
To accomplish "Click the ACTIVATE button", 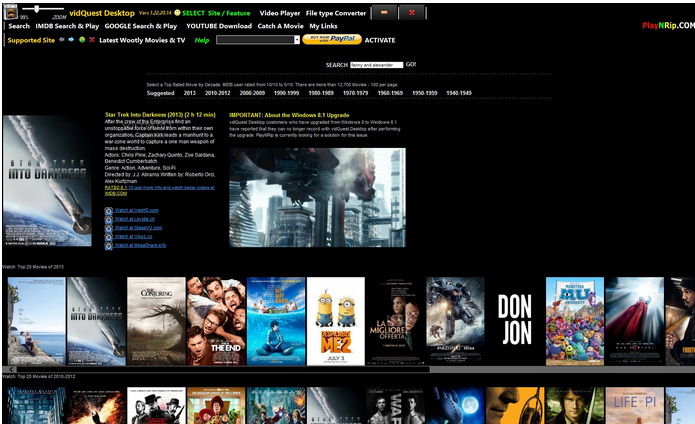I will [x=380, y=40].
